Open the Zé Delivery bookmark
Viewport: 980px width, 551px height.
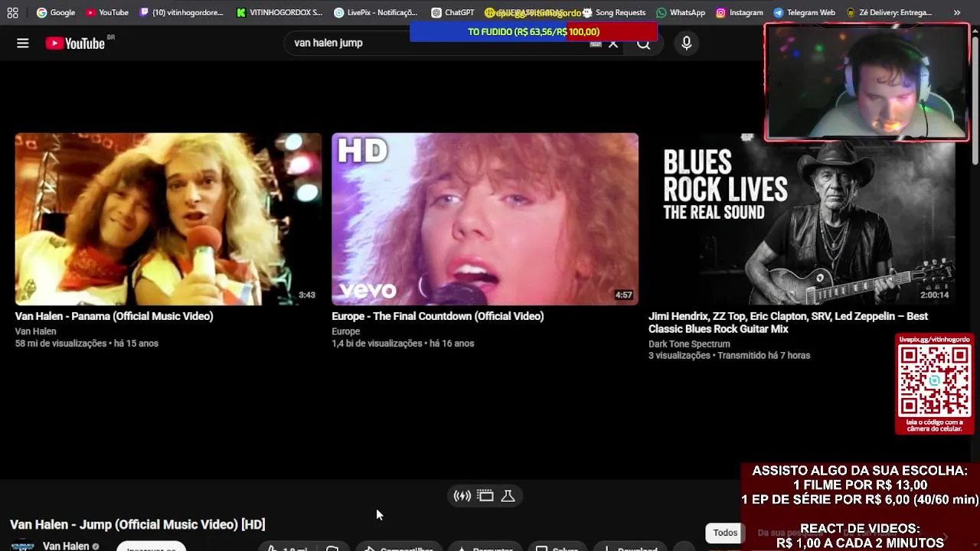click(889, 12)
